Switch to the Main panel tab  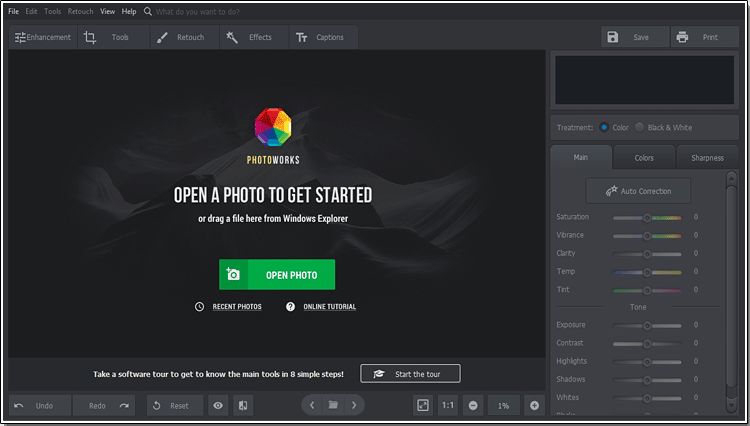pyautogui.click(x=581, y=157)
